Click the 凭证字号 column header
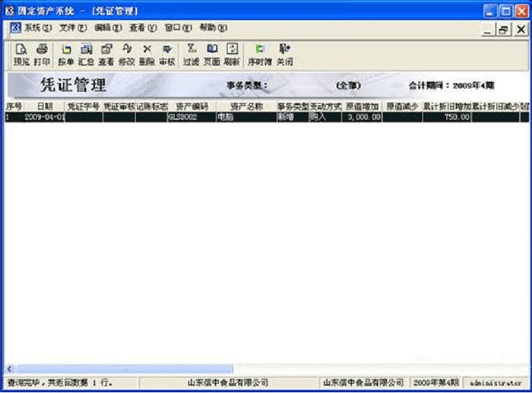 tap(84, 106)
